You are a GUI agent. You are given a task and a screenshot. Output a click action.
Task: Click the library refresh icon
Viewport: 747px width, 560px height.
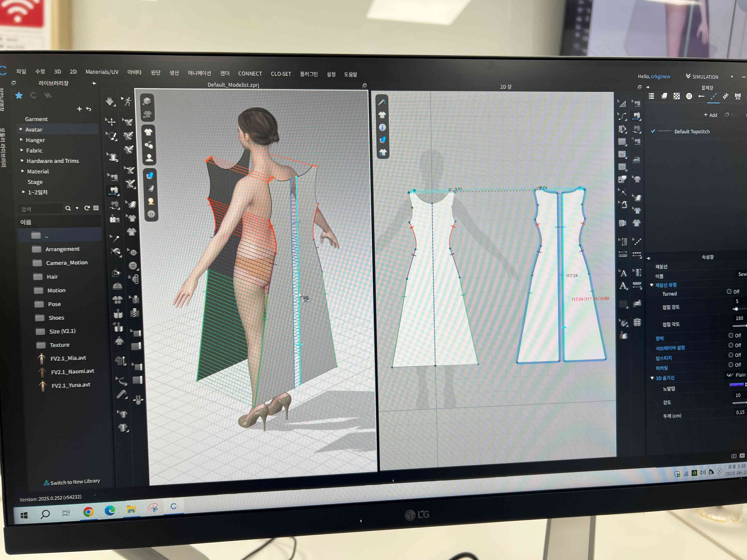(87, 208)
